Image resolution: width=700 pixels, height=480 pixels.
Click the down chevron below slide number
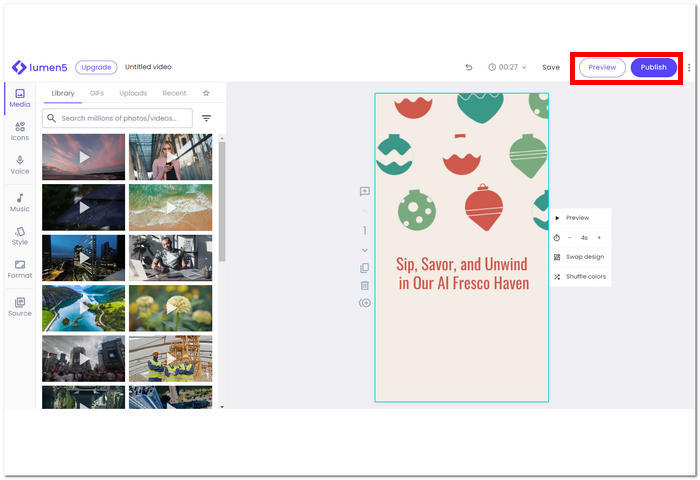pos(365,250)
